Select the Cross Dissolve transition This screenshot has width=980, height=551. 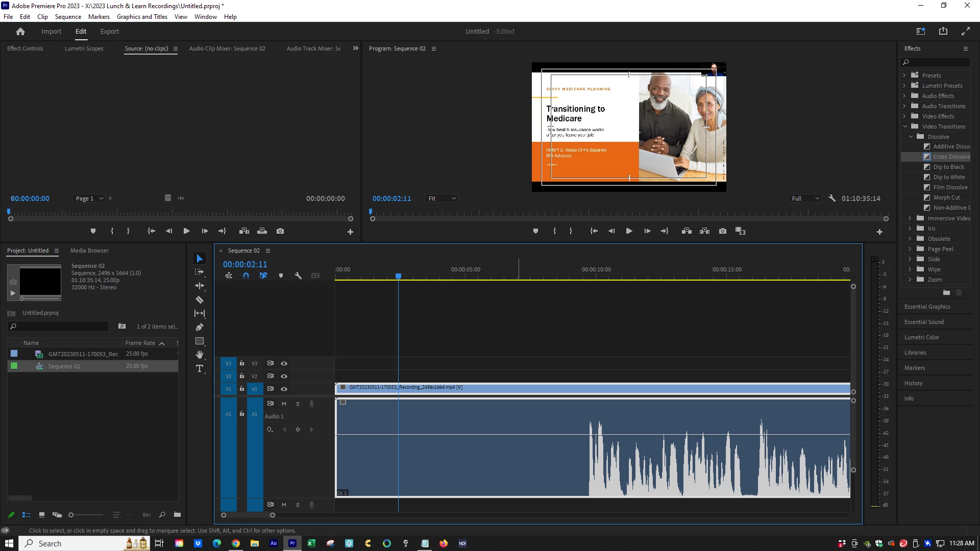click(x=951, y=157)
